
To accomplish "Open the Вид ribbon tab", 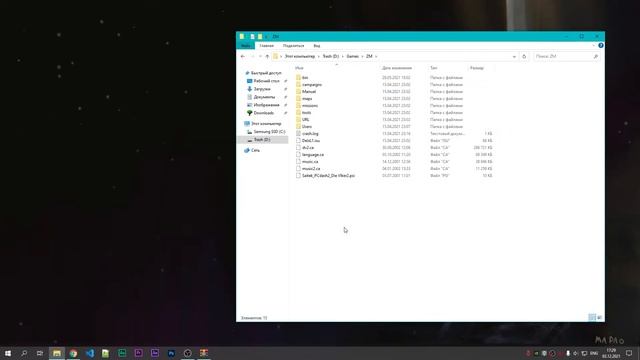I will click(317, 46).
